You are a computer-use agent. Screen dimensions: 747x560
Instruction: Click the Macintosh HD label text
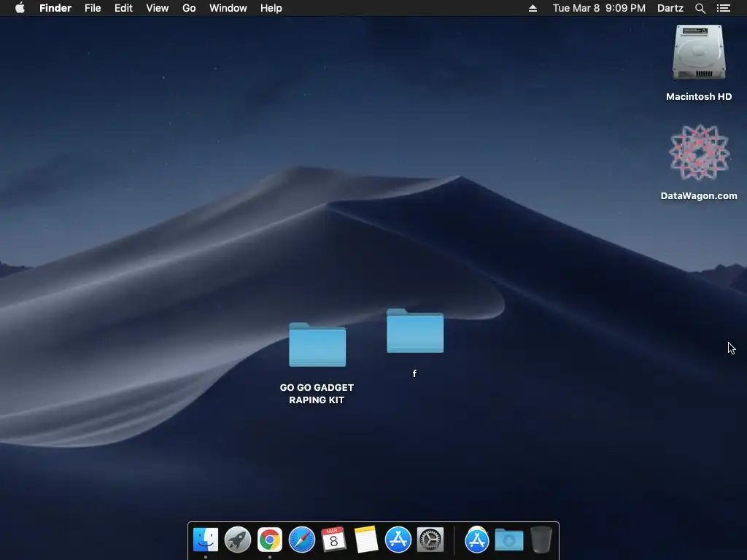[699, 97]
